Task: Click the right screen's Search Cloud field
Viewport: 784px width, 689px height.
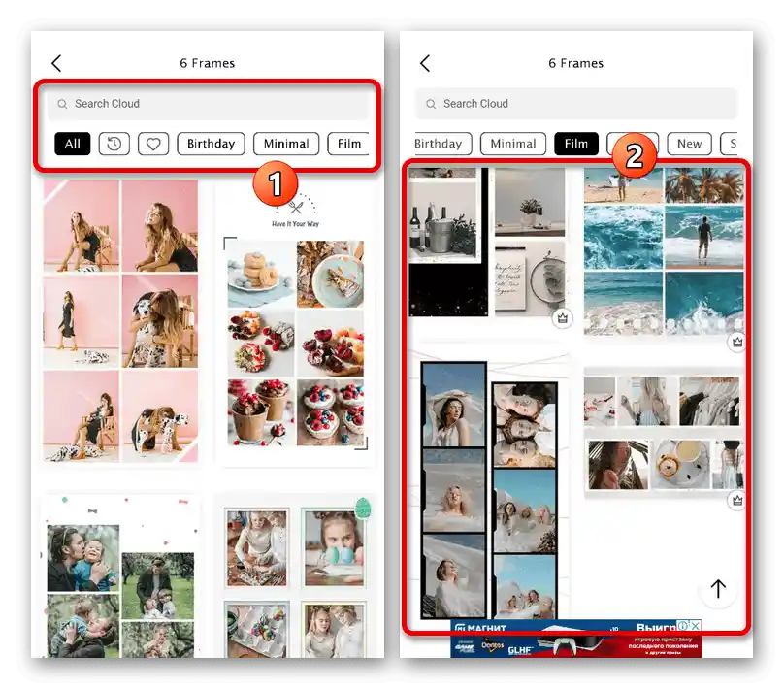Action: tap(576, 104)
